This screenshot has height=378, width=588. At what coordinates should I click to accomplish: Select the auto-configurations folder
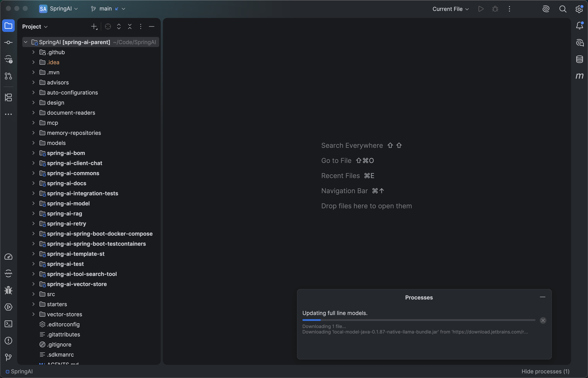(91, 93)
